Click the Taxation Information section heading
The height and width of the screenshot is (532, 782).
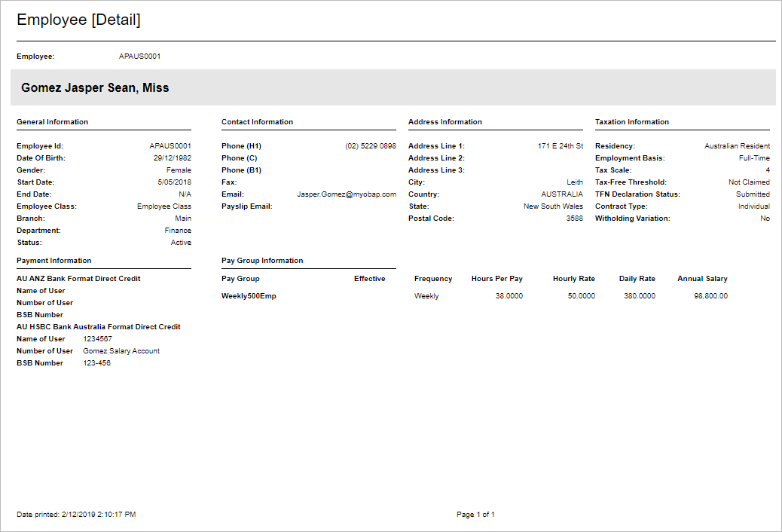(632, 122)
